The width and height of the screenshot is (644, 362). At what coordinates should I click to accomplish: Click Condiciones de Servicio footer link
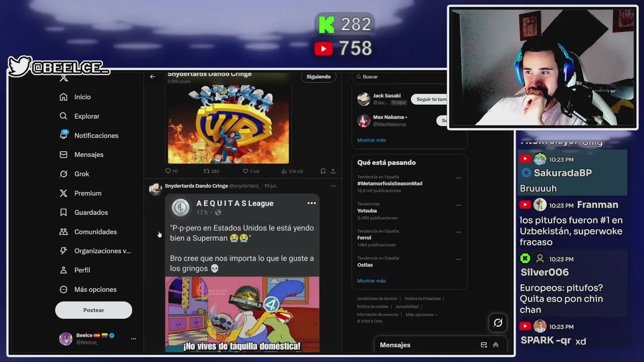[377, 299]
